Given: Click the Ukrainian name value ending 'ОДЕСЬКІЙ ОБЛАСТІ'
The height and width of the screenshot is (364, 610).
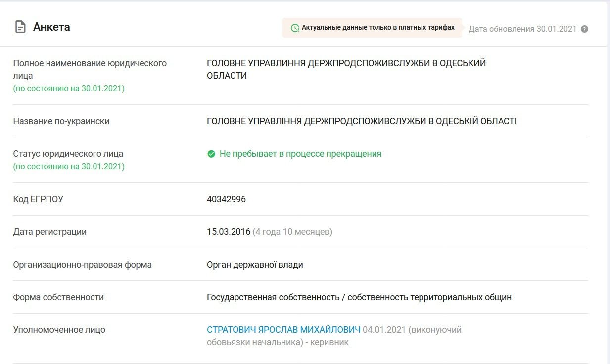Looking at the screenshot, I should point(361,121).
